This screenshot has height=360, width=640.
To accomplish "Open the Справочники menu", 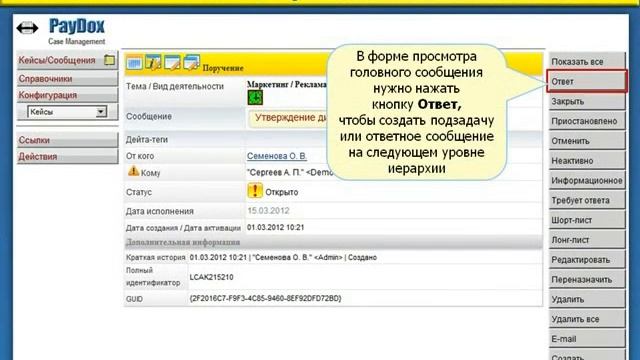I will [x=67, y=78].
